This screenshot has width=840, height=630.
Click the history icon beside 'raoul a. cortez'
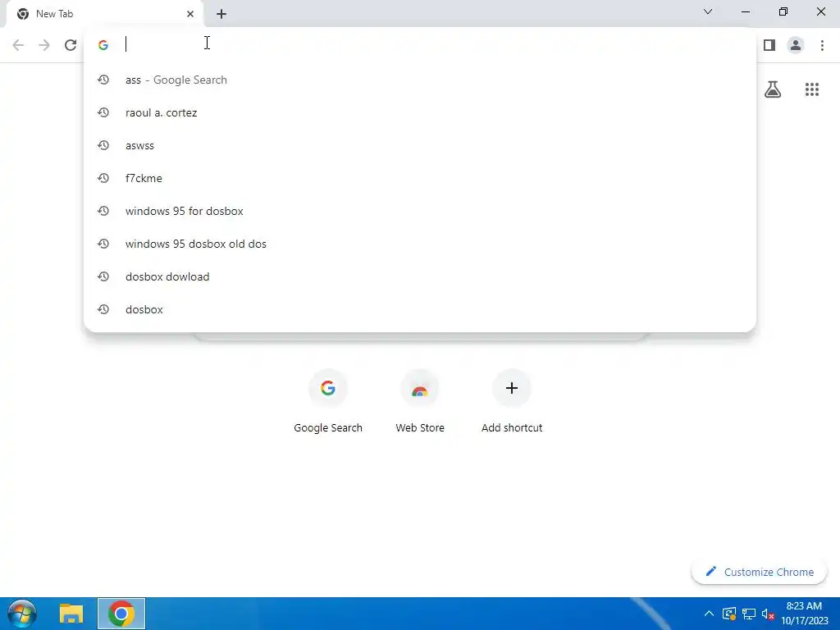pos(103,112)
